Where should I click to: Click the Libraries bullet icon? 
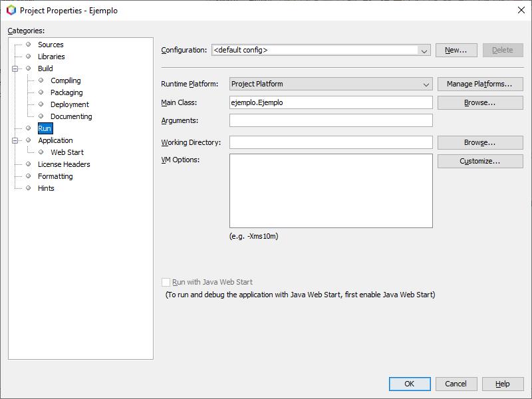29,57
